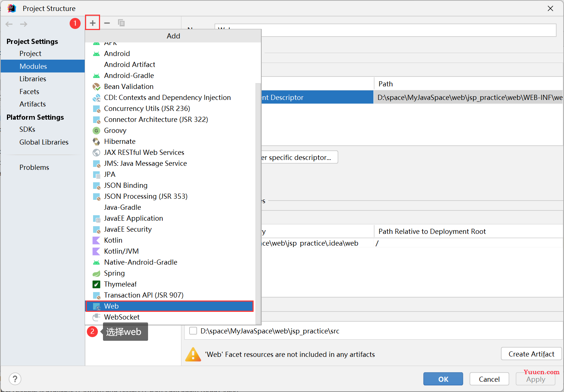Click the Android-Gradle icon
The width and height of the screenshot is (564, 392).
pos(96,76)
